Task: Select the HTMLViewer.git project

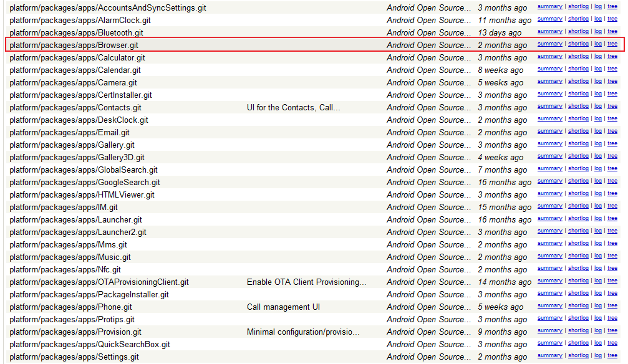Action: [x=82, y=194]
